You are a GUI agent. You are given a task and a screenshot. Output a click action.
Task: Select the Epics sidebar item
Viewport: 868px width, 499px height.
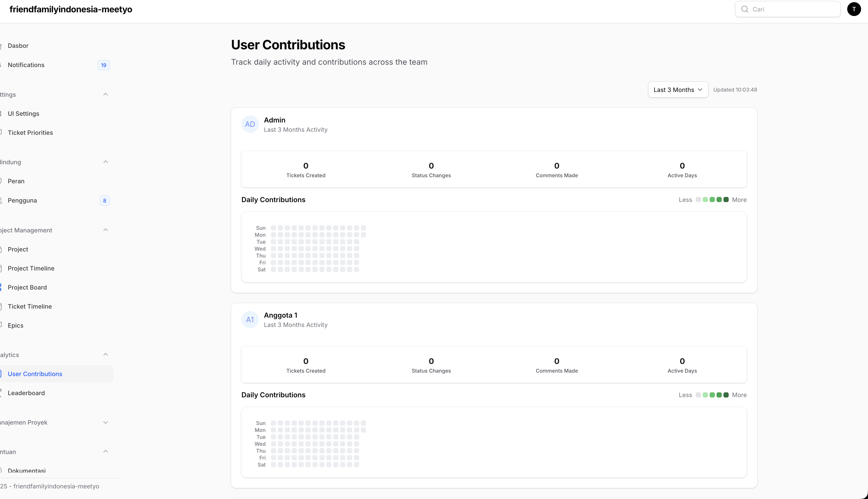(x=16, y=326)
